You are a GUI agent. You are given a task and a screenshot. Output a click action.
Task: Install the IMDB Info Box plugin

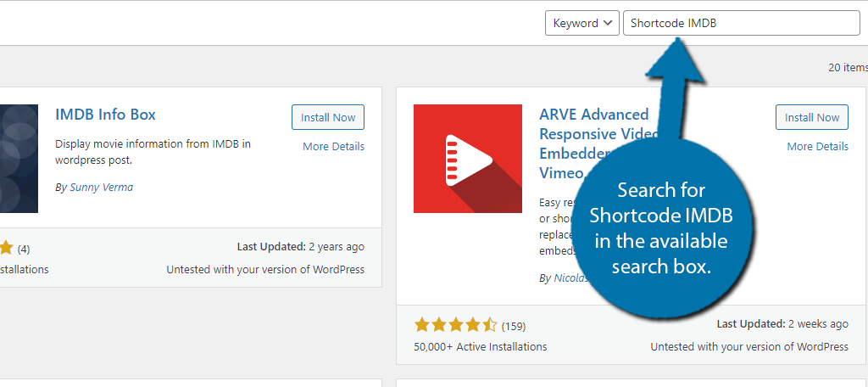328,117
